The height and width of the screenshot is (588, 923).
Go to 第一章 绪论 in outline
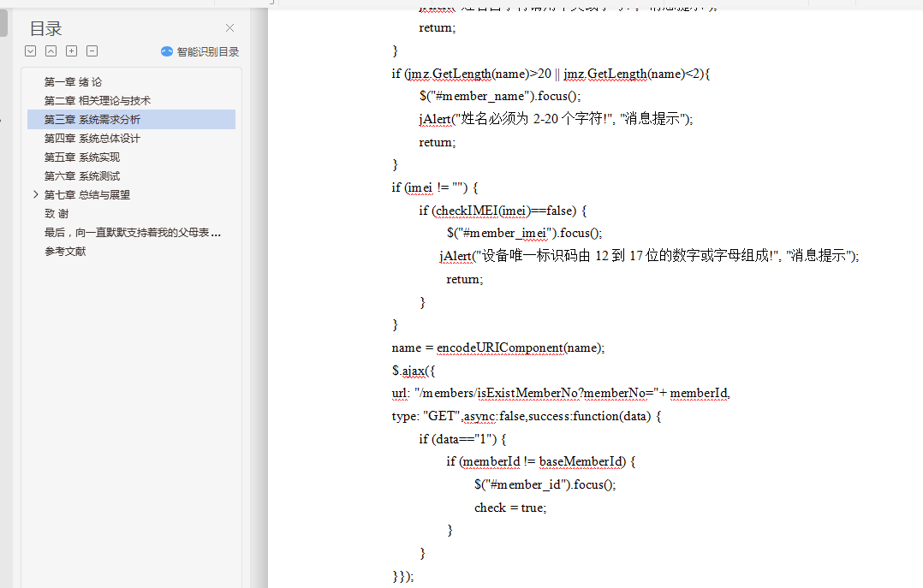[x=73, y=82]
